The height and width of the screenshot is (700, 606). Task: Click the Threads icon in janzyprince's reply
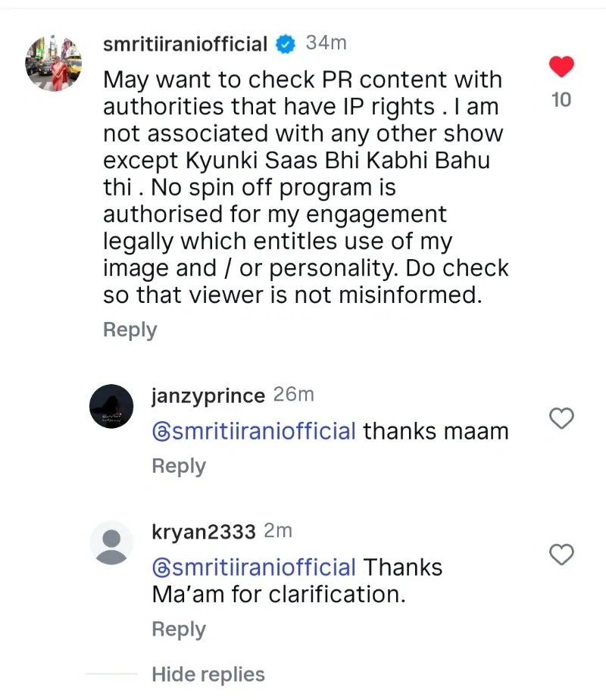click(x=161, y=432)
